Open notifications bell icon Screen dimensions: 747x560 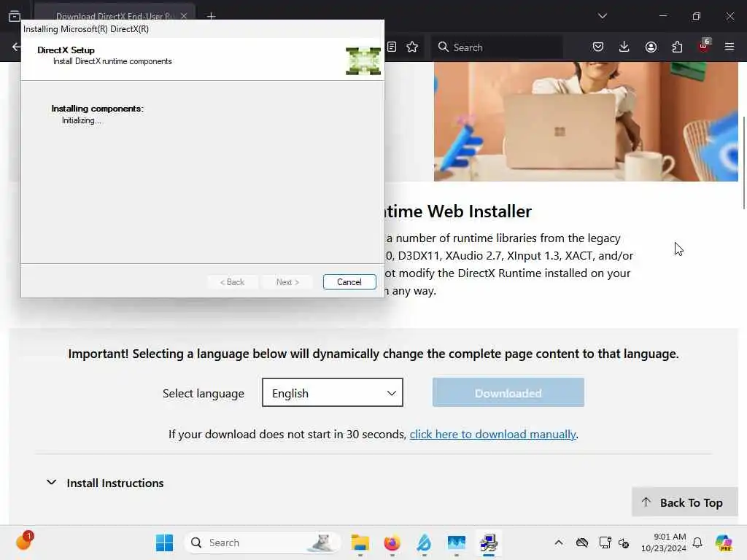coord(697,542)
